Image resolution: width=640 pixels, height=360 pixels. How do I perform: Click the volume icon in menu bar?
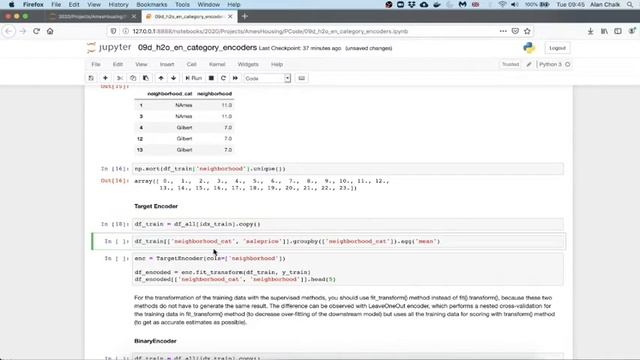tap(515, 4)
